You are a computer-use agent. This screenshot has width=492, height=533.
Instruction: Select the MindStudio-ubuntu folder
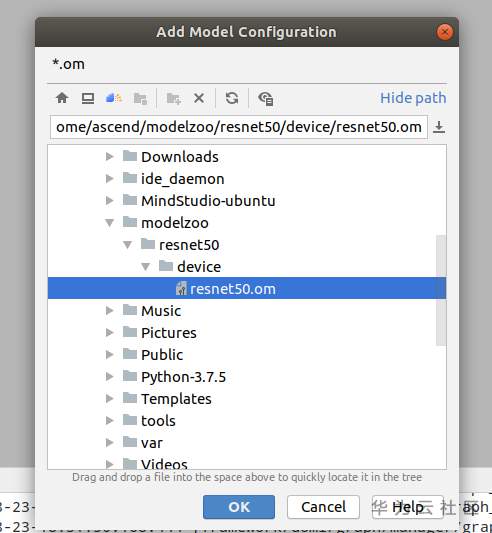coord(208,201)
